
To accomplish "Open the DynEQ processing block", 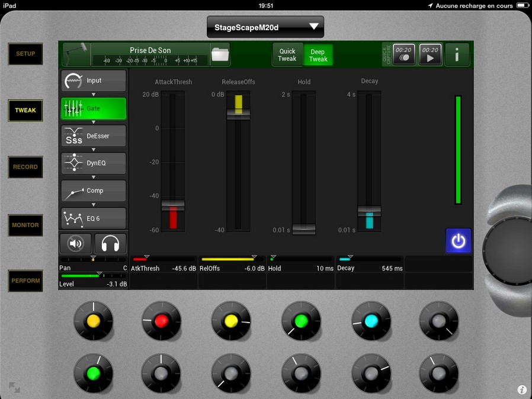I will point(94,163).
